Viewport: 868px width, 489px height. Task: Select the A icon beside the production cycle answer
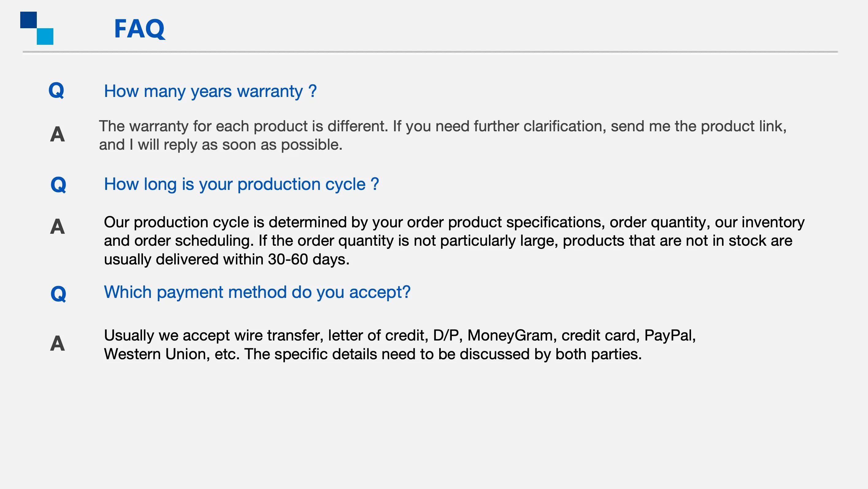(x=57, y=226)
